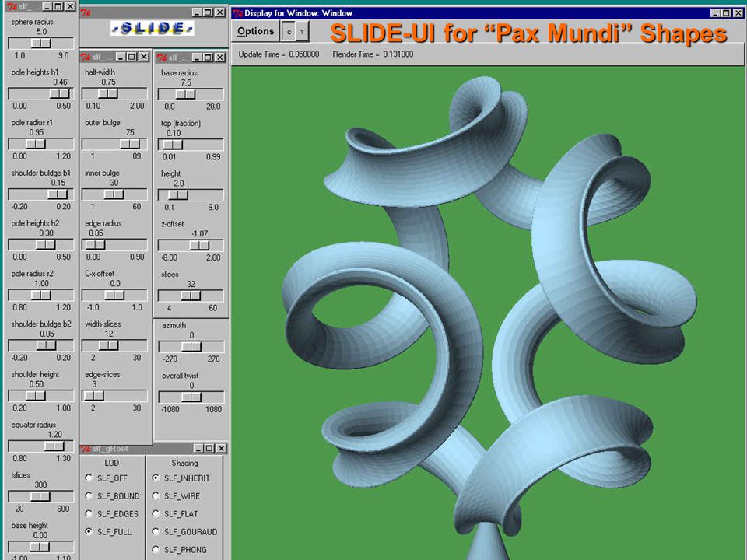Viewport: 747px width, 560px height.
Task: Maximize the Display for Window window
Action: pos(727,13)
